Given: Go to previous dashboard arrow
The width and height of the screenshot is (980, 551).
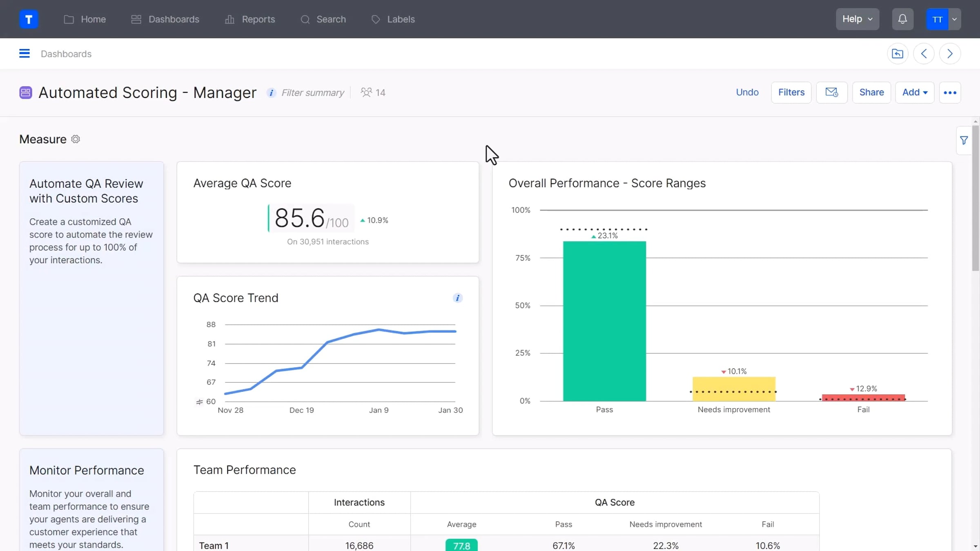Looking at the screenshot, I should [924, 53].
